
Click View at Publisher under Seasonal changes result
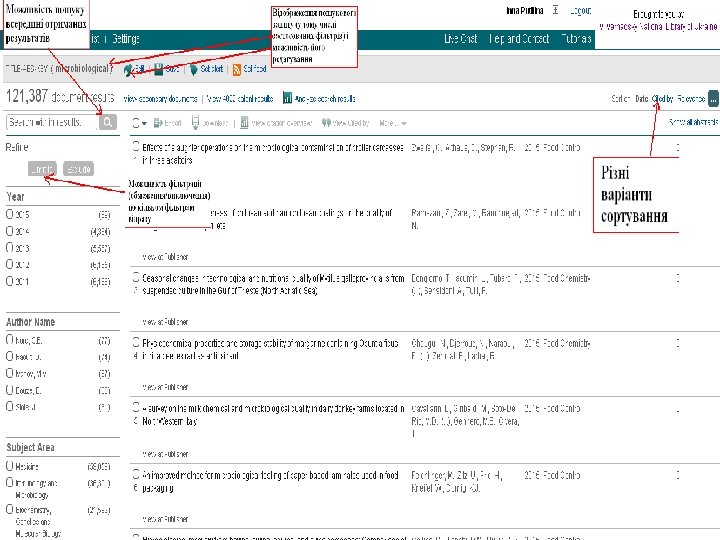pyautogui.click(x=165, y=322)
